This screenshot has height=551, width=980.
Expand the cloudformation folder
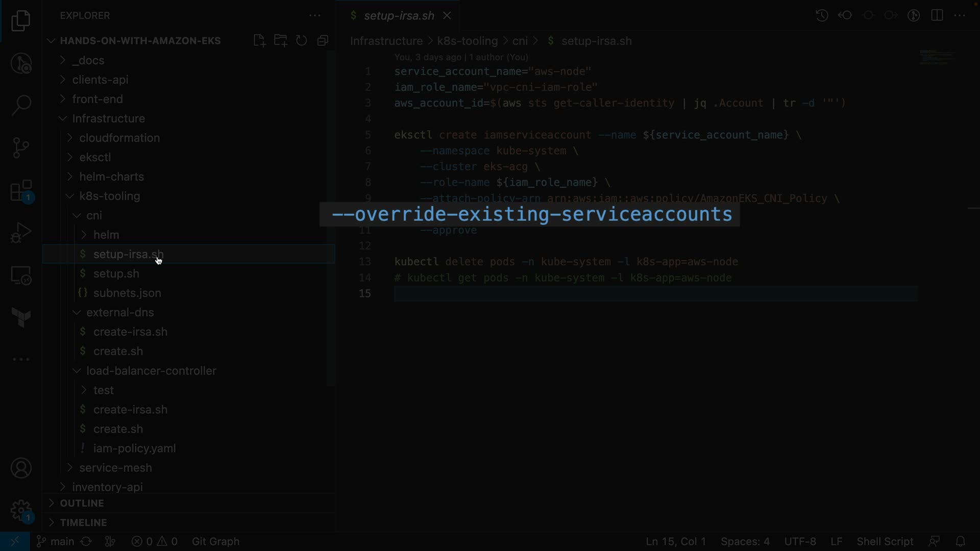tap(119, 138)
